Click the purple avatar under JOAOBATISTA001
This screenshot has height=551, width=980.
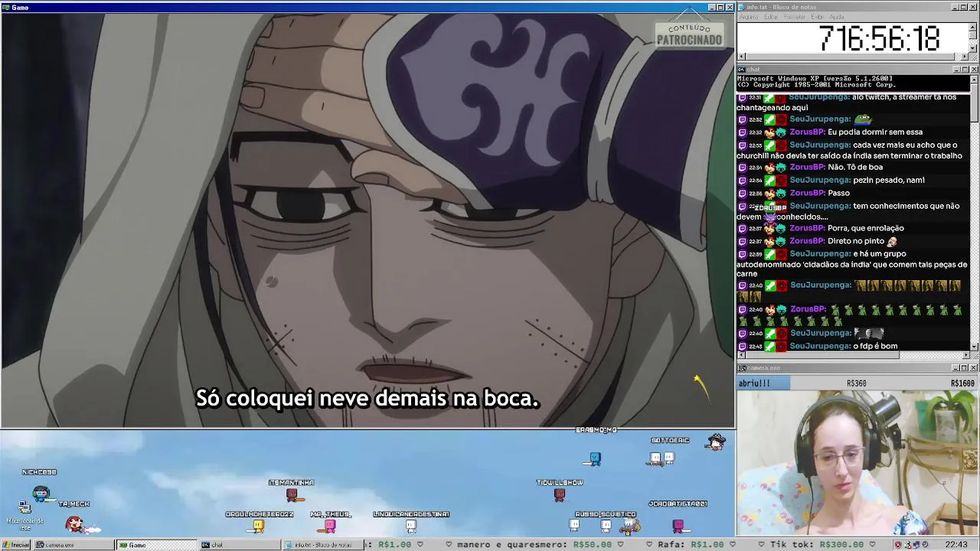tap(678, 526)
